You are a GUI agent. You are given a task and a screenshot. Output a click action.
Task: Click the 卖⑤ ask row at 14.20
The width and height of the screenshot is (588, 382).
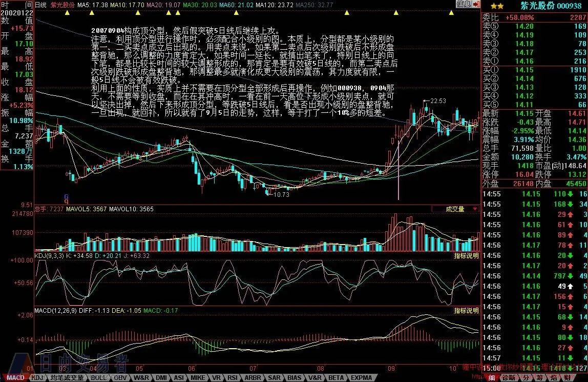[534, 26]
